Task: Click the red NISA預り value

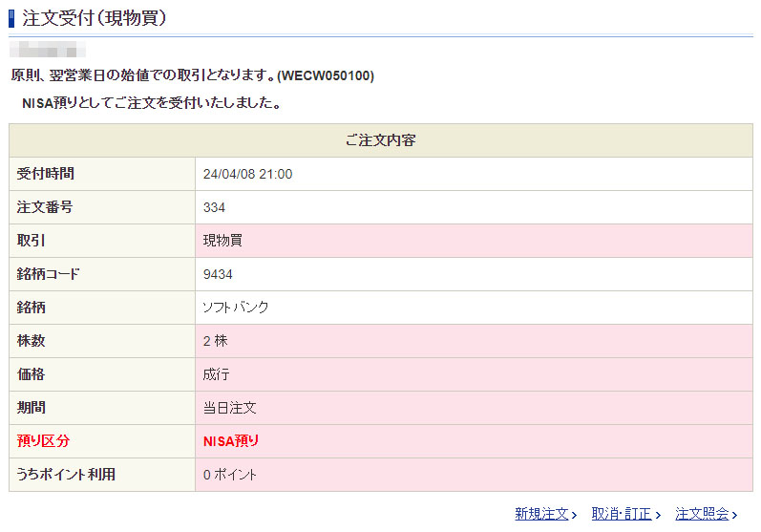Action: click(x=231, y=441)
